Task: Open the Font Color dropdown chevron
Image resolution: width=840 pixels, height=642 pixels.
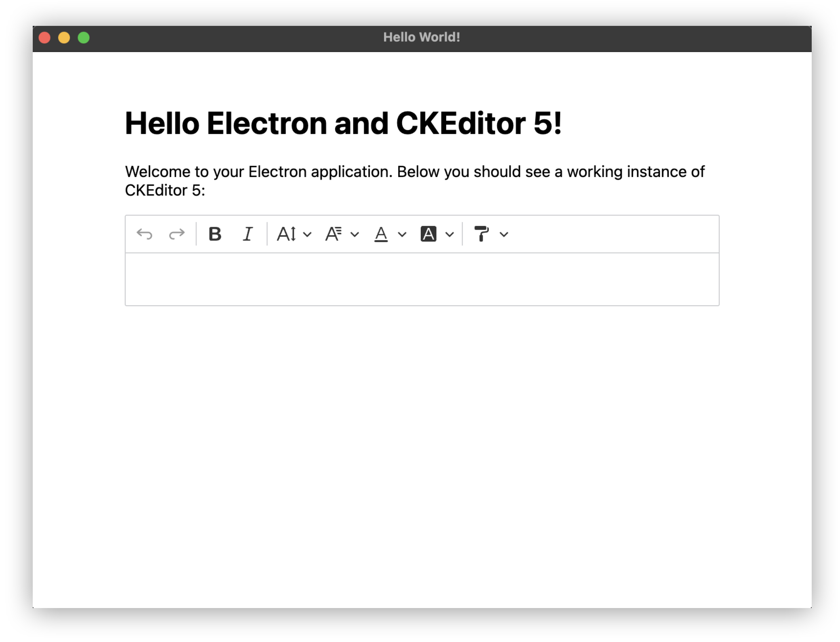Action: [x=402, y=234]
